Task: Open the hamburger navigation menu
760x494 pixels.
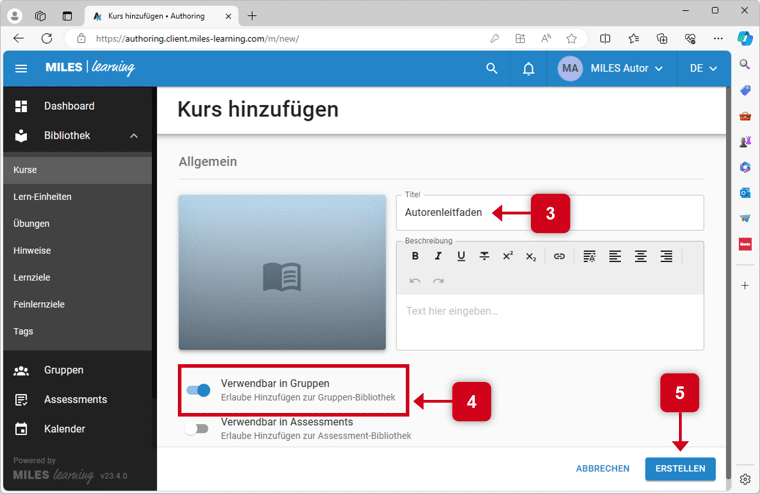Action: click(x=21, y=69)
